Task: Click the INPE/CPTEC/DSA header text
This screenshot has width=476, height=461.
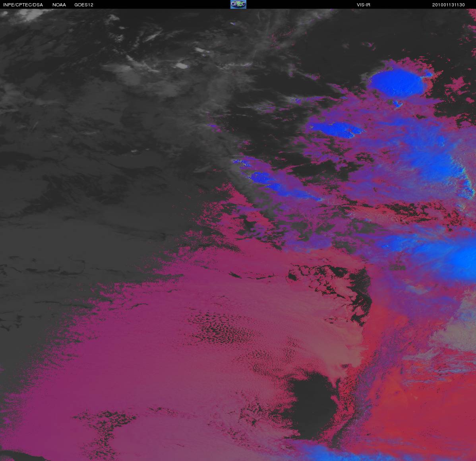Action: click(x=23, y=5)
